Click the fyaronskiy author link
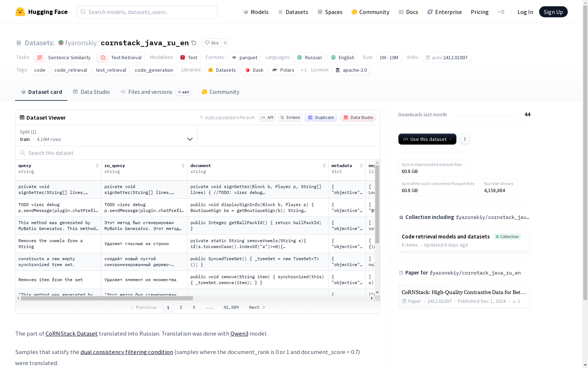 pos(81,43)
